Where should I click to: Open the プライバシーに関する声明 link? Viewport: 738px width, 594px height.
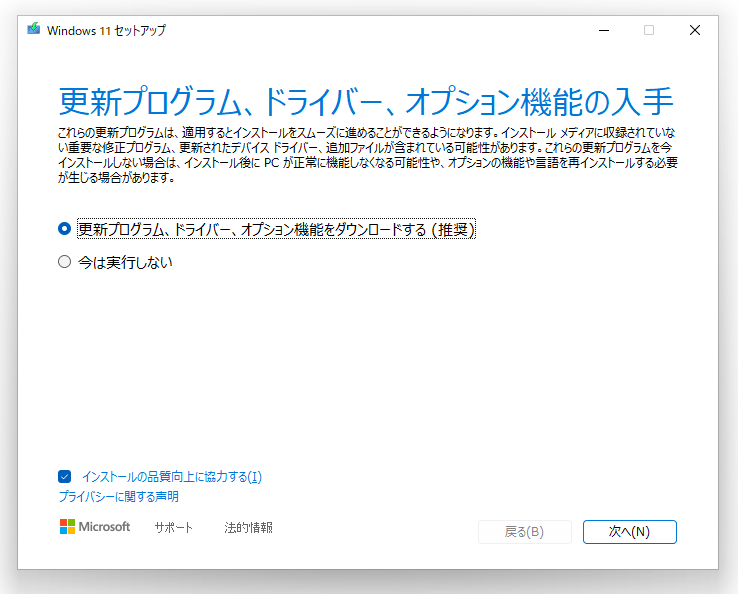119,497
